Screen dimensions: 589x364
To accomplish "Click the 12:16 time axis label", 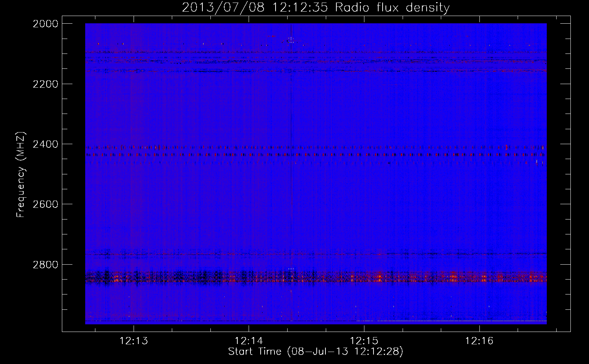I will tap(479, 341).
